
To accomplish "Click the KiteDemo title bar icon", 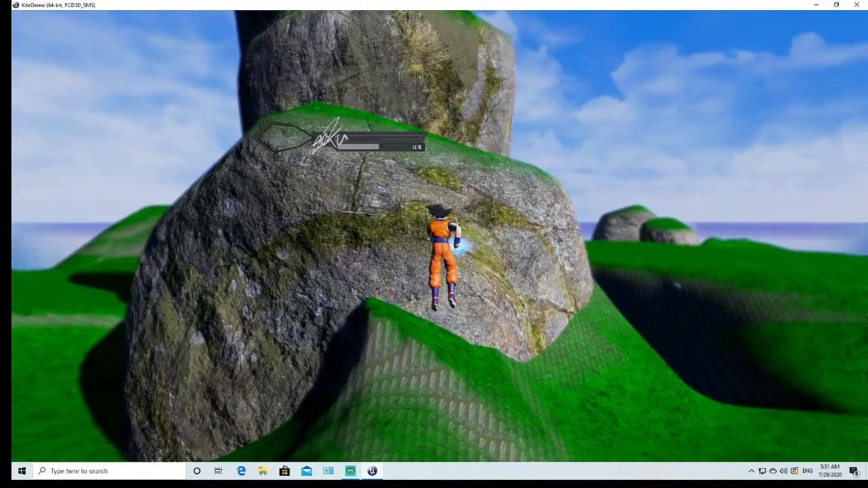I will [x=16, y=5].
